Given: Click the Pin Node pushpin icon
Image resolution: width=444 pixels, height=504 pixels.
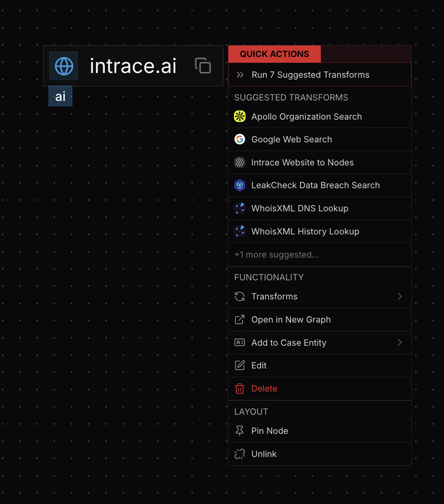Looking at the screenshot, I should [x=240, y=431].
